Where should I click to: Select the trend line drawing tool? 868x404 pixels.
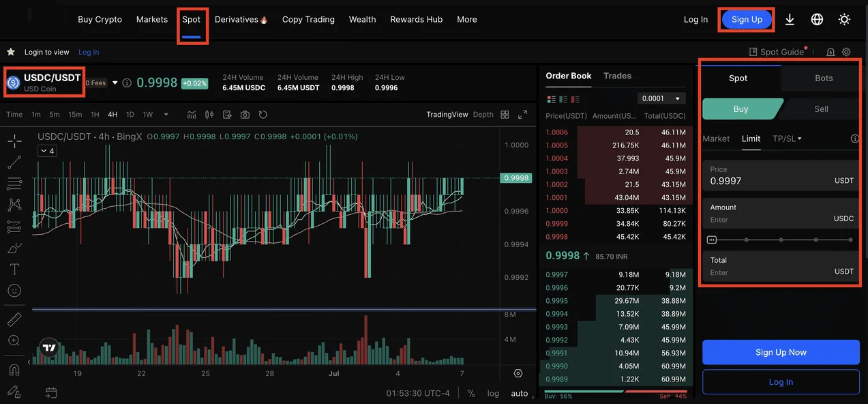point(14,162)
